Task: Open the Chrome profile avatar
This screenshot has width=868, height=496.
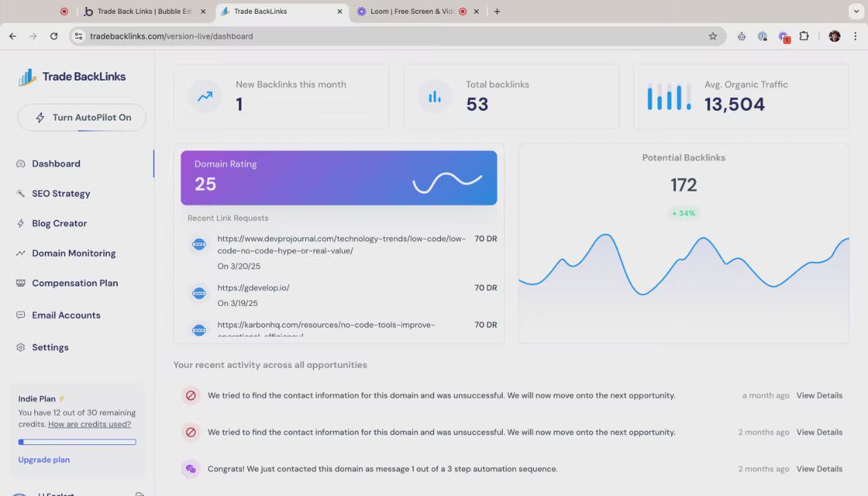Action: pos(834,36)
